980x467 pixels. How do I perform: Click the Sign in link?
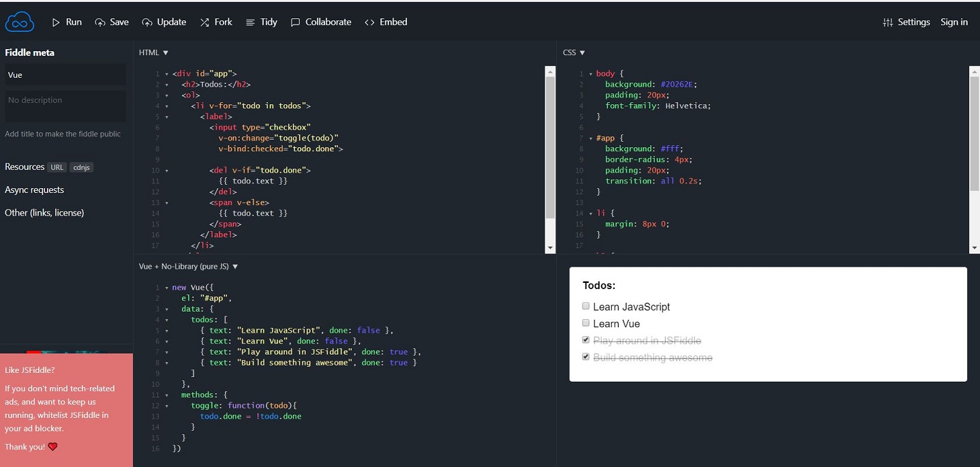[954, 22]
